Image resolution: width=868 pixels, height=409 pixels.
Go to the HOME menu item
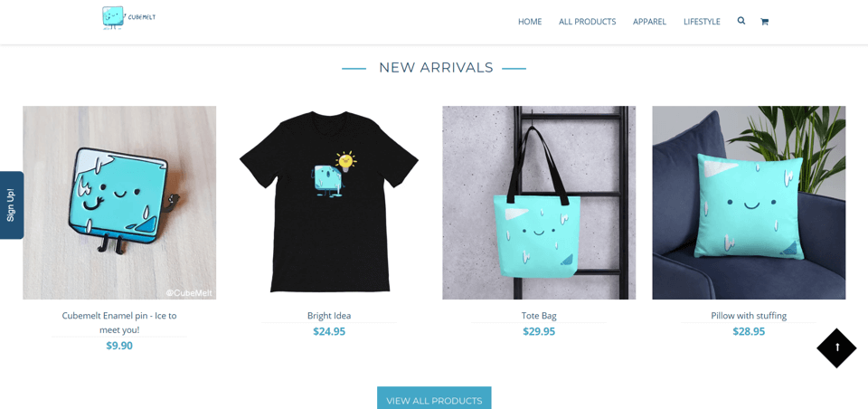point(530,22)
